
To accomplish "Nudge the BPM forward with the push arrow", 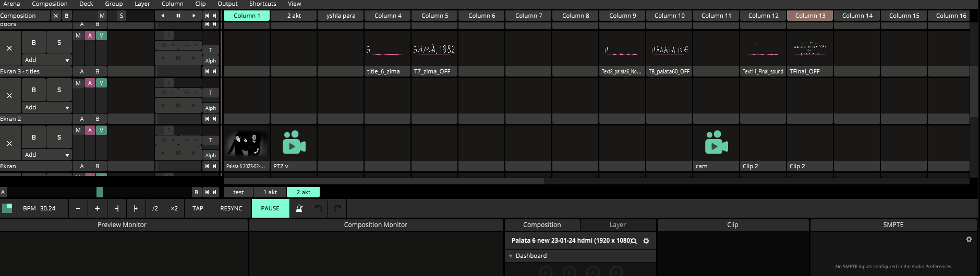I will click(136, 208).
